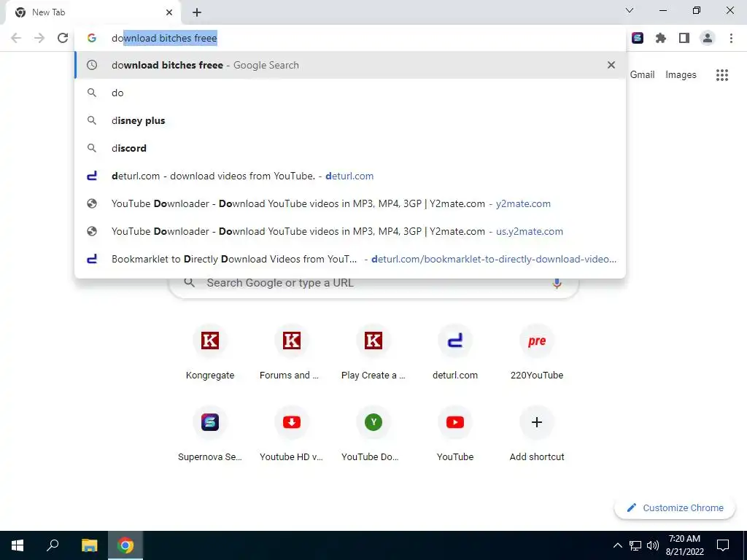The height and width of the screenshot is (560, 747).
Task: Select the 'Bookmarklet to Directly Download' suggestion
Action: pos(350,259)
